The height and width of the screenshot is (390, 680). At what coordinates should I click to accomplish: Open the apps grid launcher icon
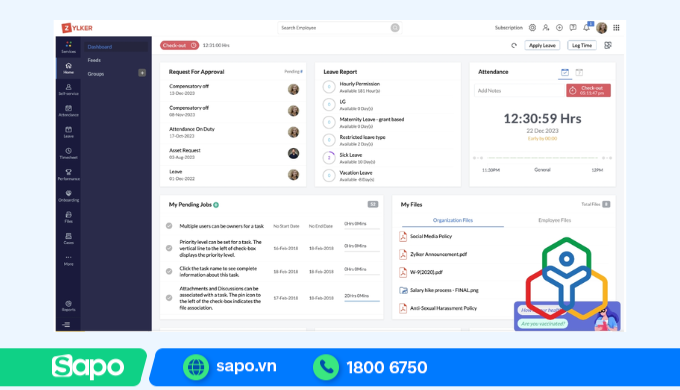[616, 28]
